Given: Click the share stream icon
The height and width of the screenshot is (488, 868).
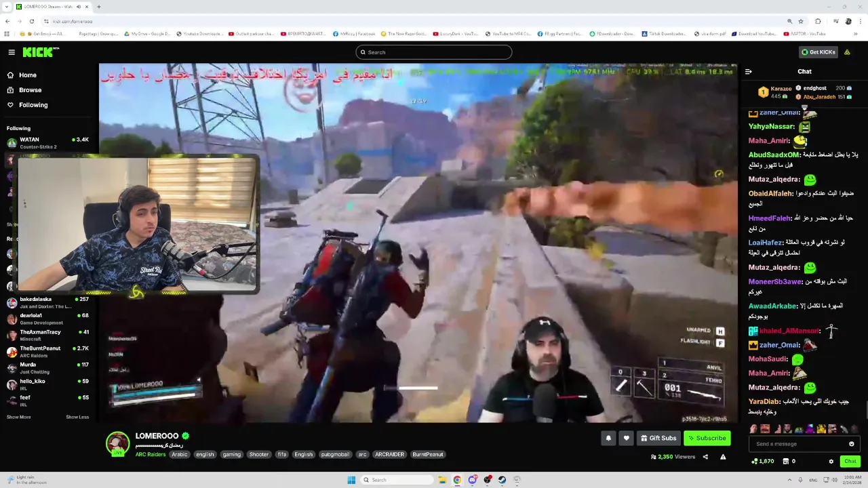Looking at the screenshot, I should click(705, 457).
